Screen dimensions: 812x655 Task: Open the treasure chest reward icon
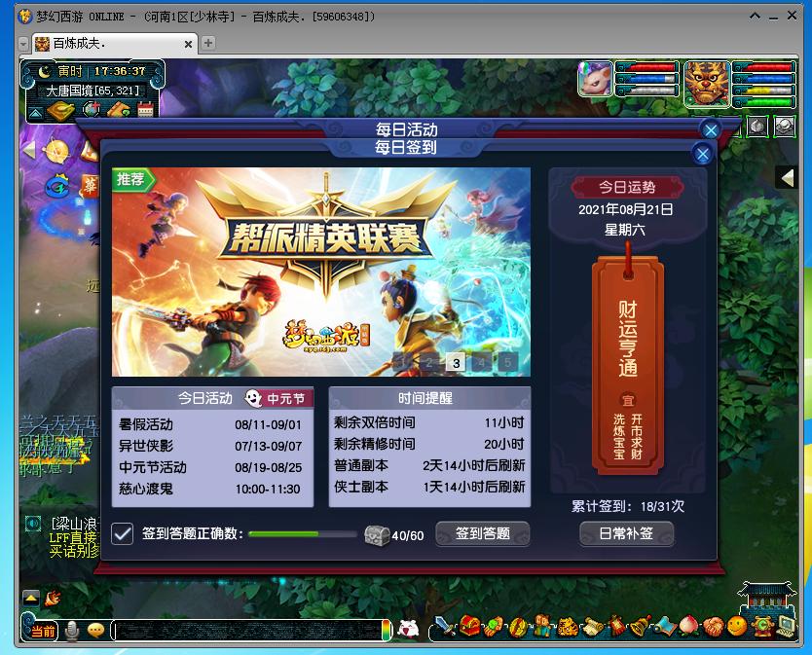(377, 535)
